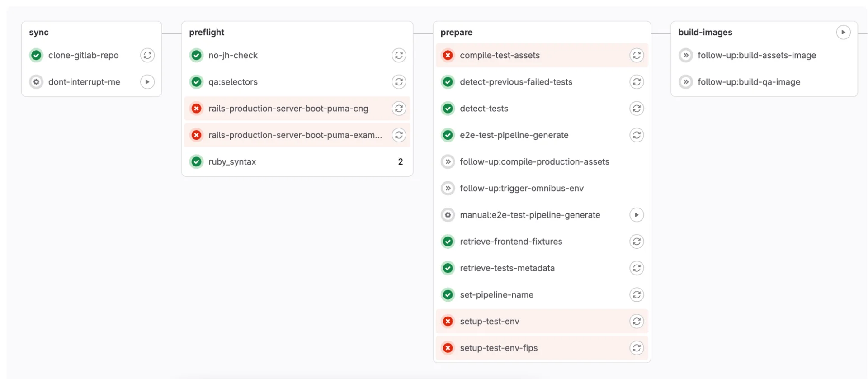Click the skipped icon on follow-up:build-qa-image
Image resolution: width=868 pixels, height=379 pixels.
point(686,82)
